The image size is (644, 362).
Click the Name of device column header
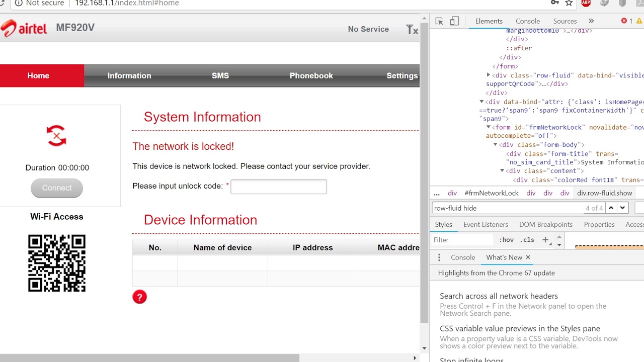coord(222,247)
